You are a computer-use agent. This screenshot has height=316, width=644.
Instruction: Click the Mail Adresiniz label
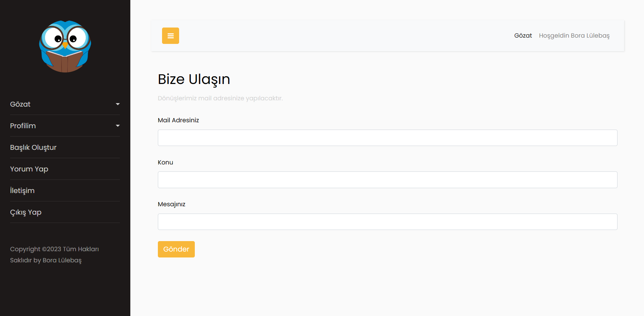(178, 120)
